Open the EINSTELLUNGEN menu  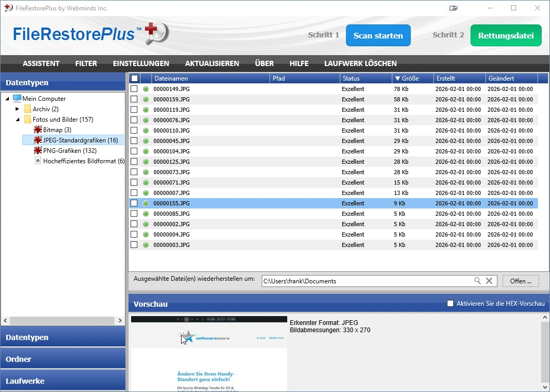(141, 63)
